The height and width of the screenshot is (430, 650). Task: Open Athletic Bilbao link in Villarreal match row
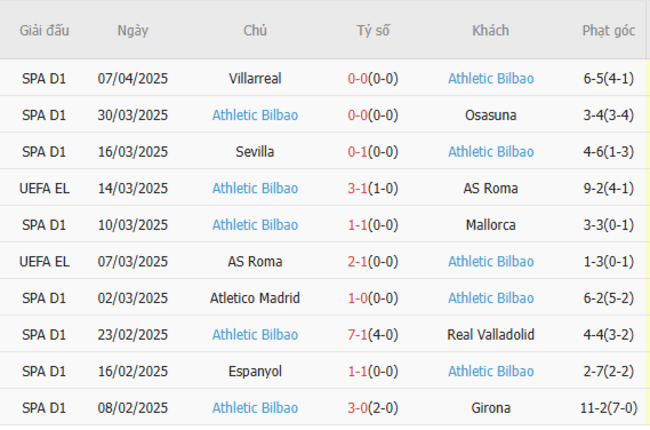pyautogui.click(x=490, y=78)
